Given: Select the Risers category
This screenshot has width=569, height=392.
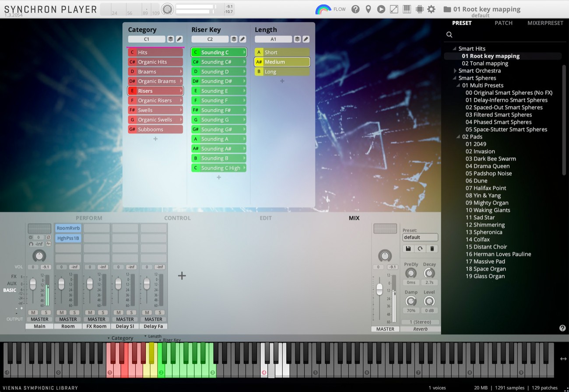Looking at the screenshot, I should (x=155, y=91).
